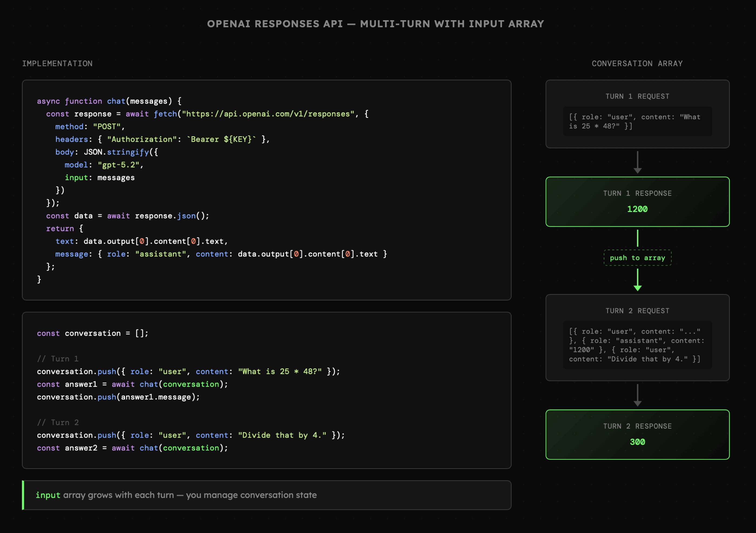Screen dimensions: 756x533
Task: Click the green 1200 response value
Action: pos(637,209)
